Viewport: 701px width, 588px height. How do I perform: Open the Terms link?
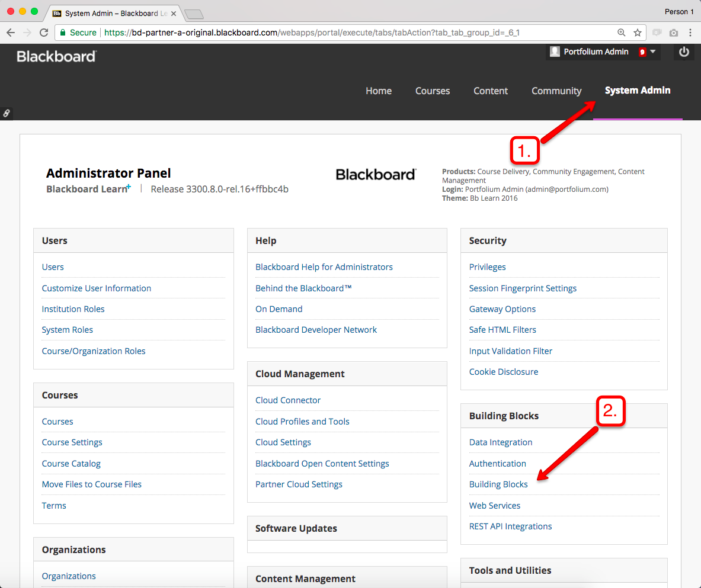[x=54, y=506]
